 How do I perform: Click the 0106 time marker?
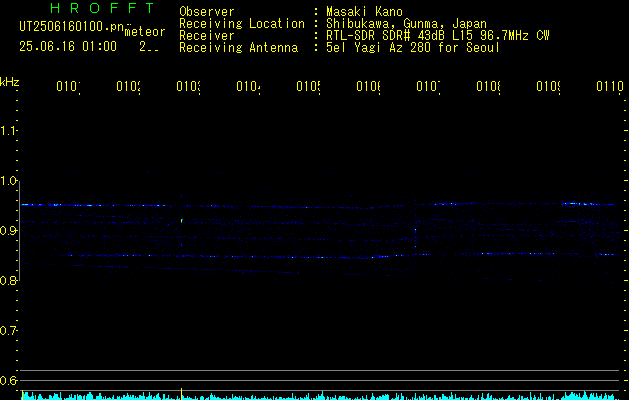coord(368,87)
